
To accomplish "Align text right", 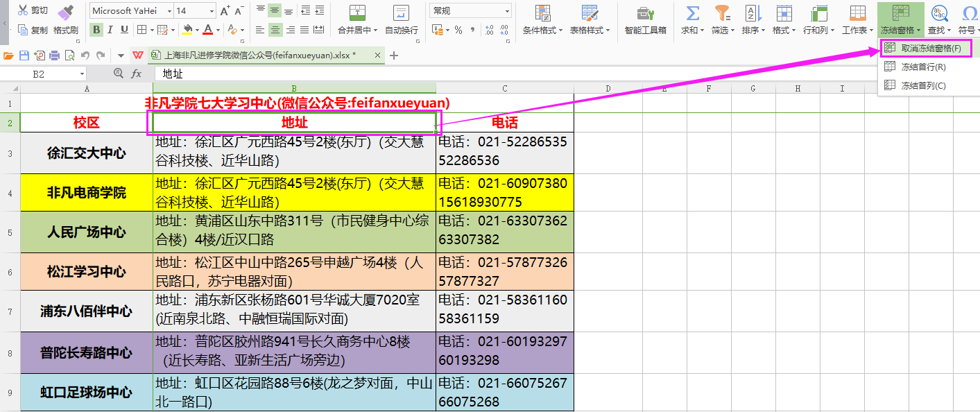I will [289, 30].
